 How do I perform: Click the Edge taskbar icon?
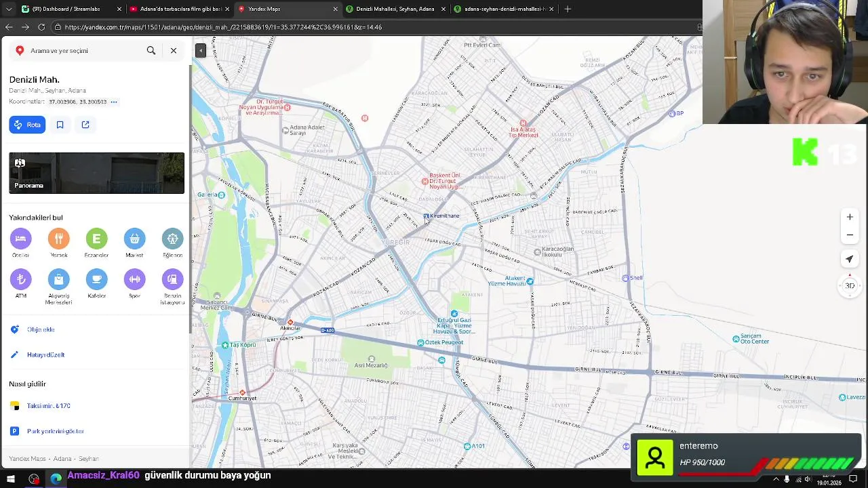click(56, 479)
